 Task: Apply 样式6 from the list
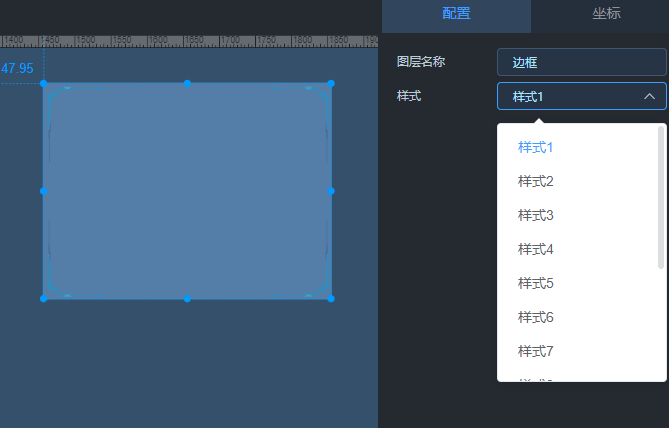[x=536, y=317]
